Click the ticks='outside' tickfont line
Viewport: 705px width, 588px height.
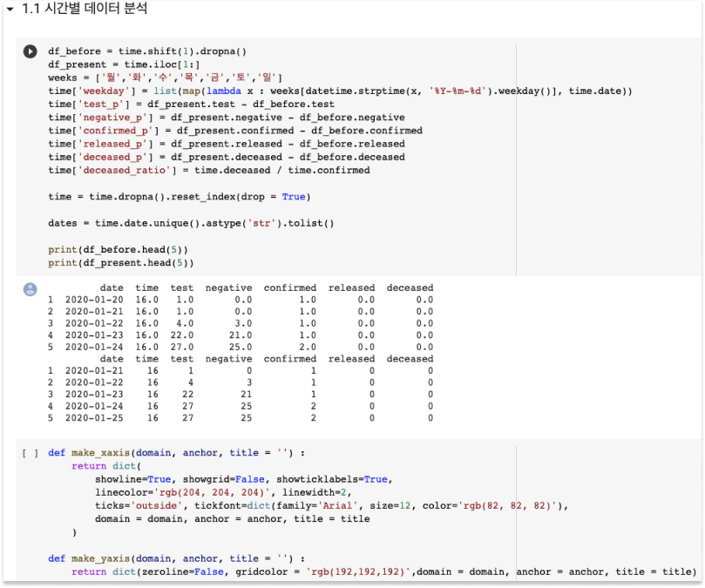pos(331,506)
